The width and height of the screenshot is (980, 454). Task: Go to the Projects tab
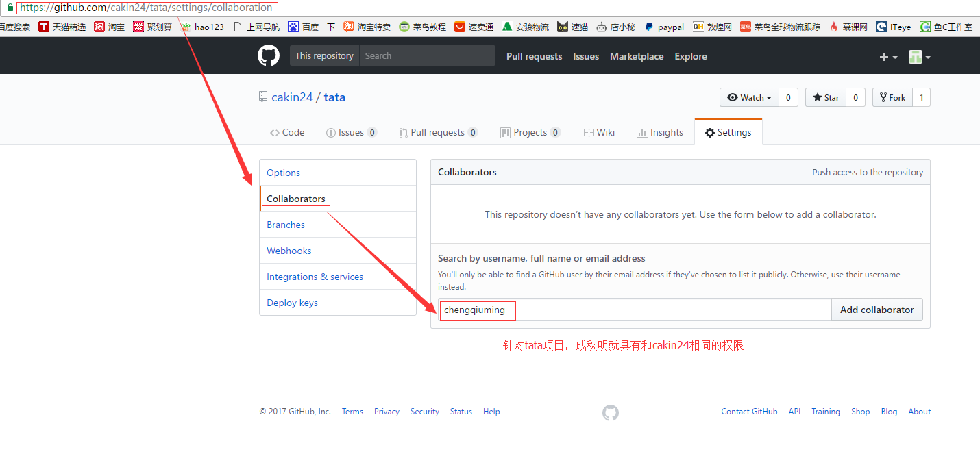[530, 132]
